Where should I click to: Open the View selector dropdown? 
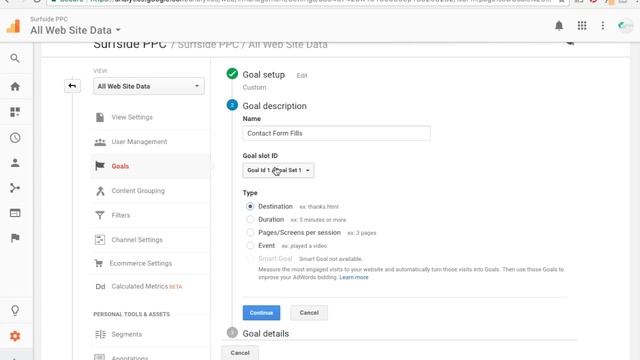click(149, 86)
